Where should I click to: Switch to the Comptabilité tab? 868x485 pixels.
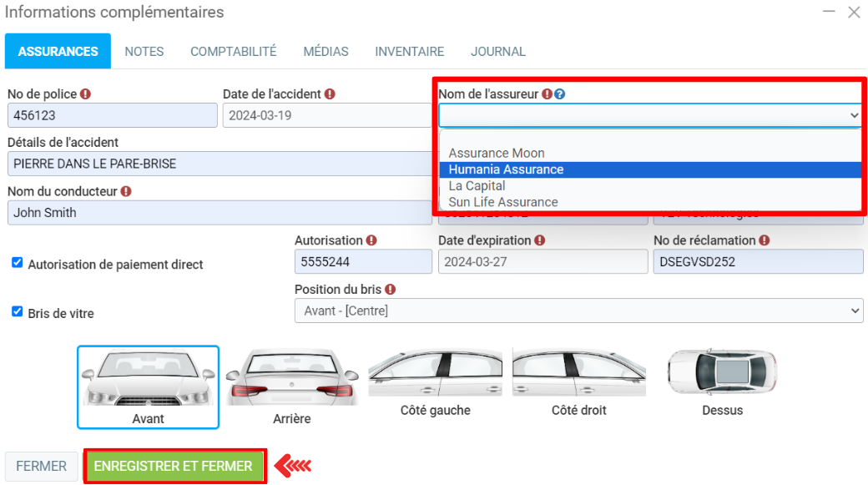233,52
